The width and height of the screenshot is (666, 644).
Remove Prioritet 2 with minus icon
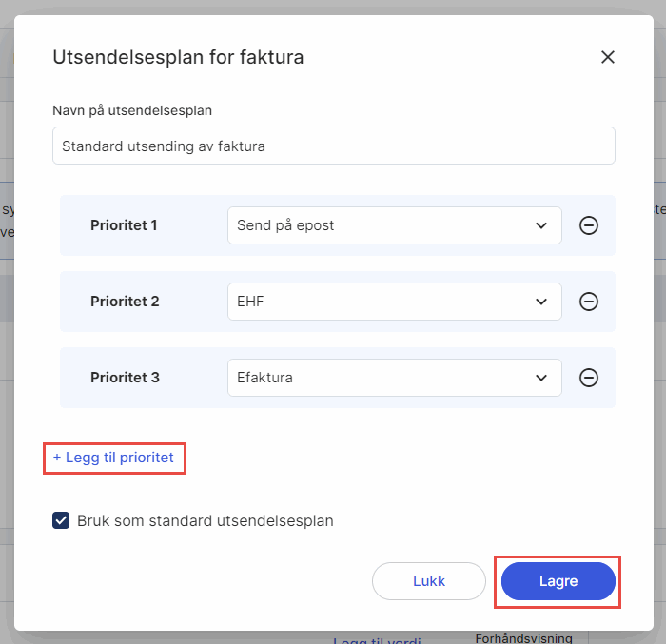coord(589,302)
